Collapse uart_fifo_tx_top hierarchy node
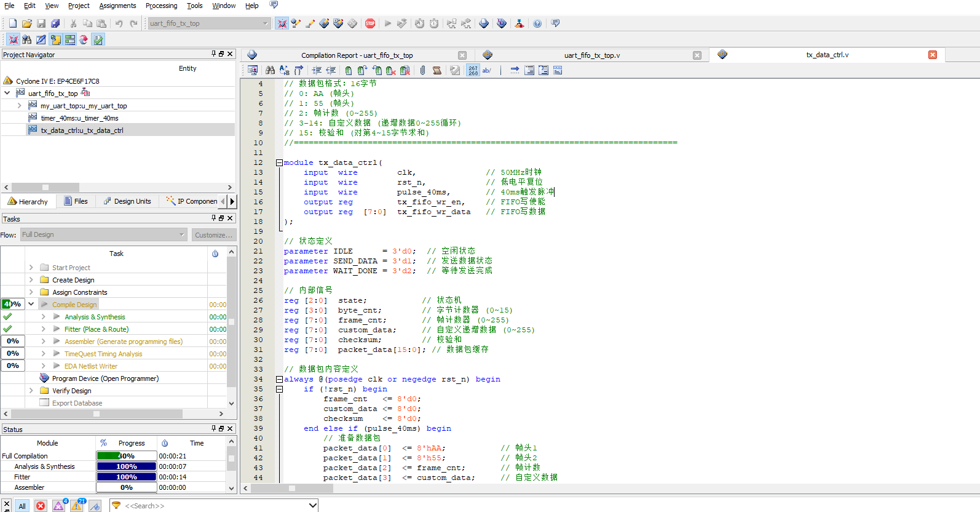The height and width of the screenshot is (512, 980). pos(7,94)
